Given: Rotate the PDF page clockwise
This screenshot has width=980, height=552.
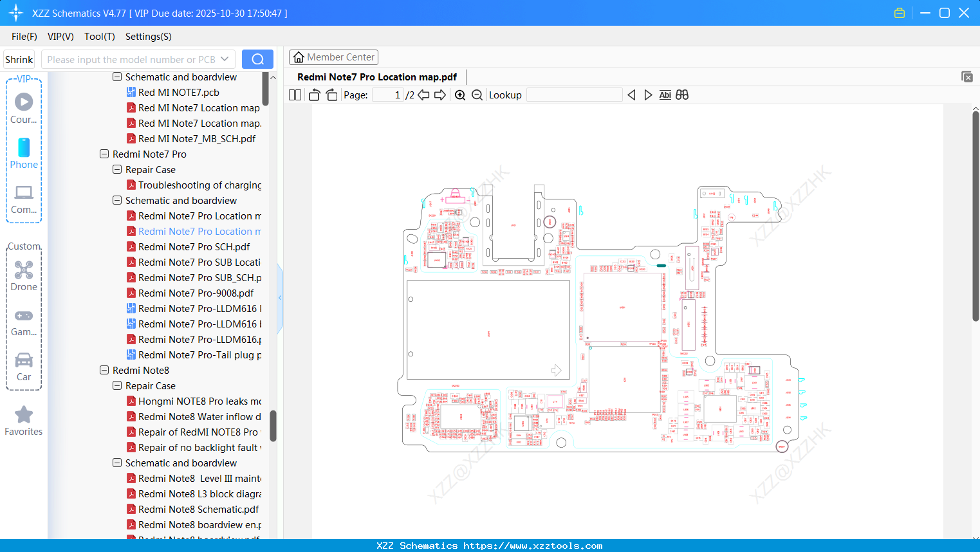Looking at the screenshot, I should point(331,95).
